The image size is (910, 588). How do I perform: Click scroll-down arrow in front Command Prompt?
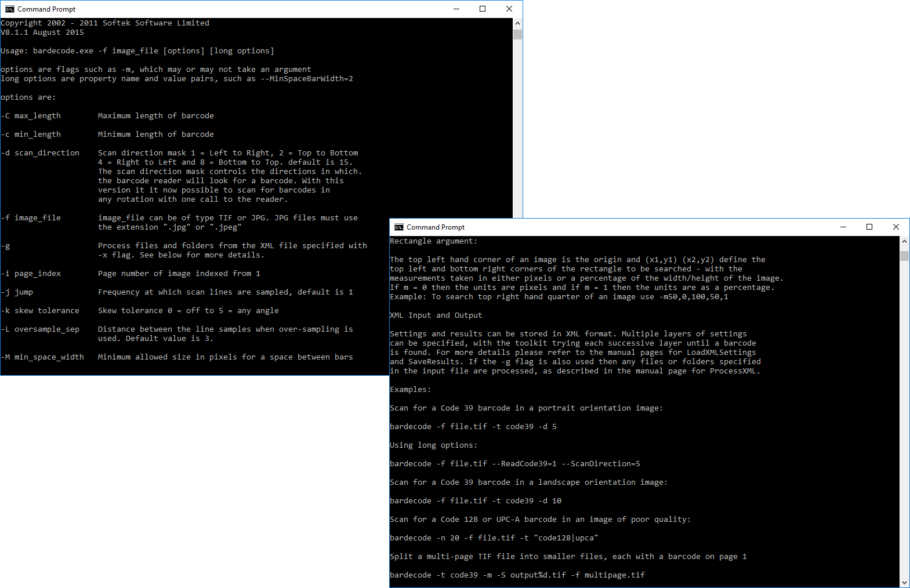pos(904,582)
